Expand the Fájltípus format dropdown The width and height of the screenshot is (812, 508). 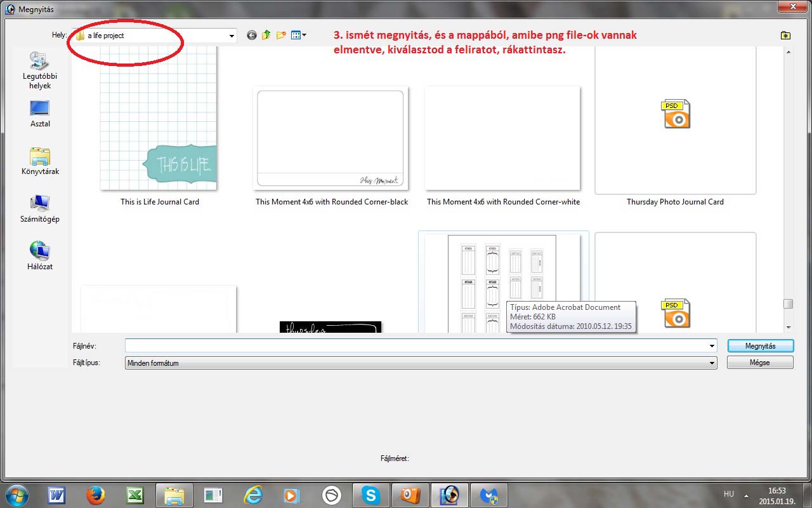click(x=712, y=363)
